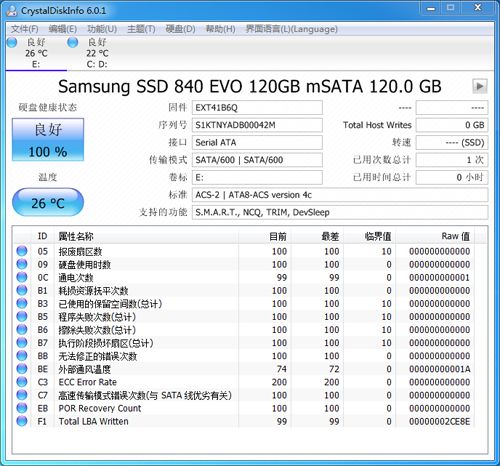Click the 良好 100 % health status button
This screenshot has width=500, height=466.
[x=48, y=140]
